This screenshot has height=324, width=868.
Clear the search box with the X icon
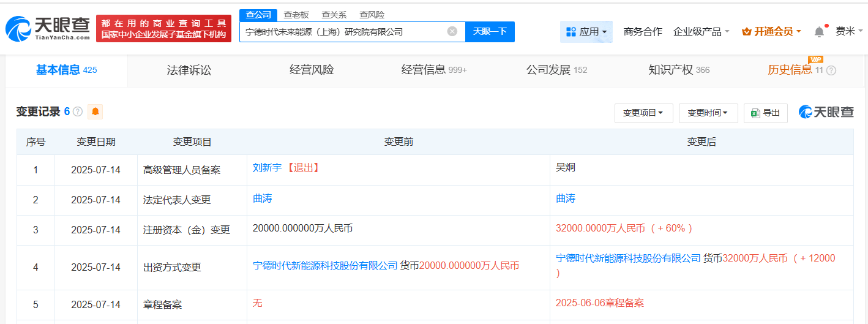pyautogui.click(x=452, y=31)
